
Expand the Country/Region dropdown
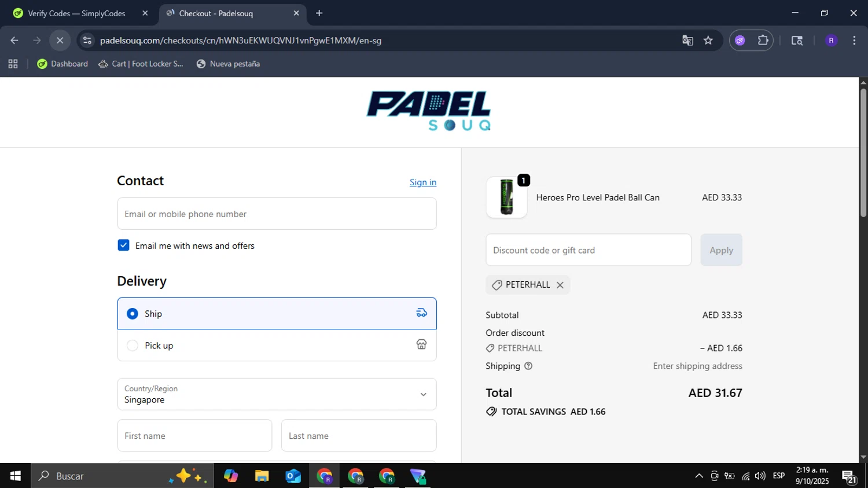pos(277,394)
